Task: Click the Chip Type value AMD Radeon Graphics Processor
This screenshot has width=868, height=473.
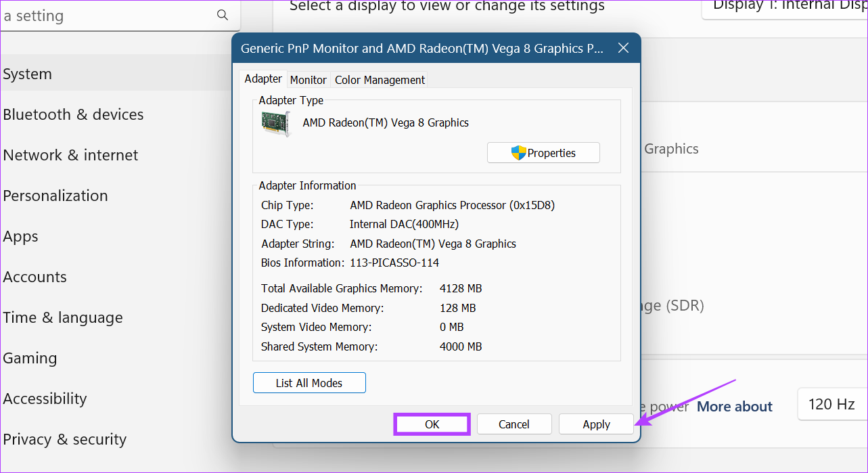Action: pos(453,205)
